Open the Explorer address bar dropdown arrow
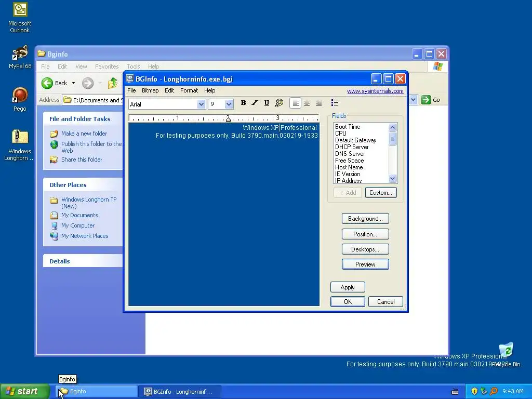 tap(413, 100)
